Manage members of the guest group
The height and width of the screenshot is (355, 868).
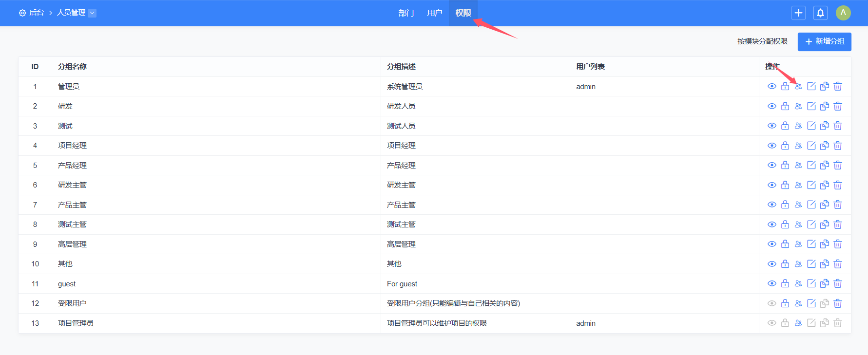[x=798, y=283]
